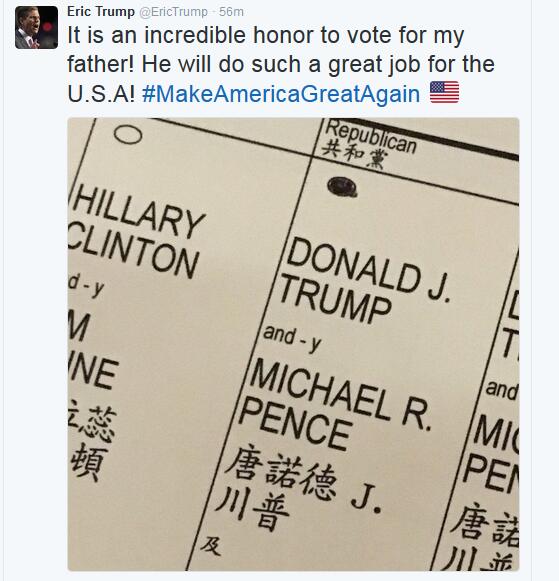Click MICHAEL R. PENCE name in middle column
This screenshot has height=581, width=559.
pyautogui.click(x=335, y=405)
